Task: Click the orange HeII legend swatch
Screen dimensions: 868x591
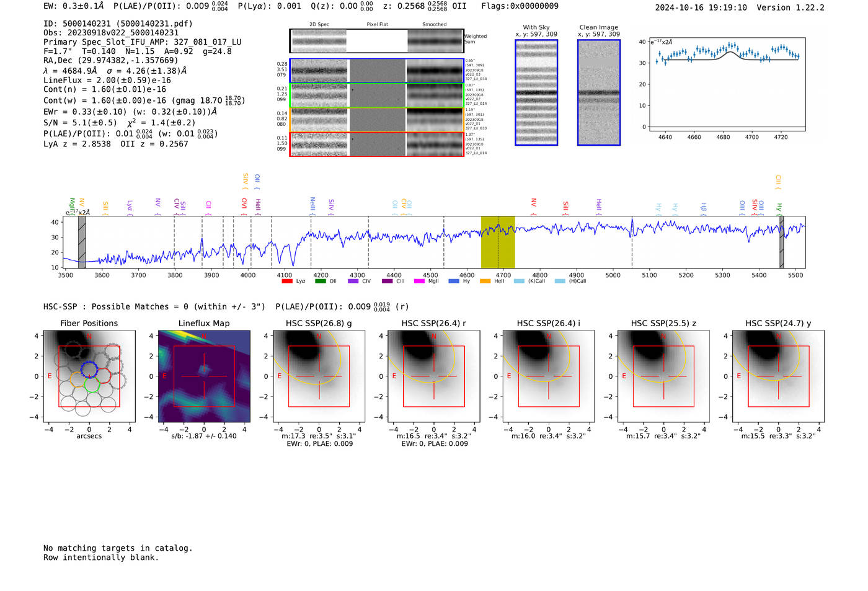Action: pyautogui.click(x=485, y=281)
